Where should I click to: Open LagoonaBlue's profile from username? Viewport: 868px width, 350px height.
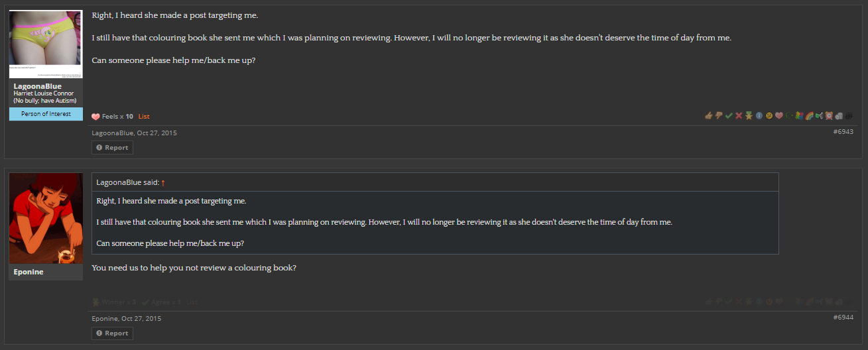point(37,86)
